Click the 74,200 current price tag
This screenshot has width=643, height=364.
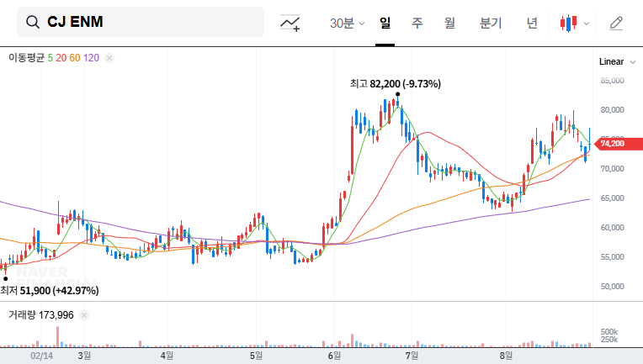tap(618, 144)
